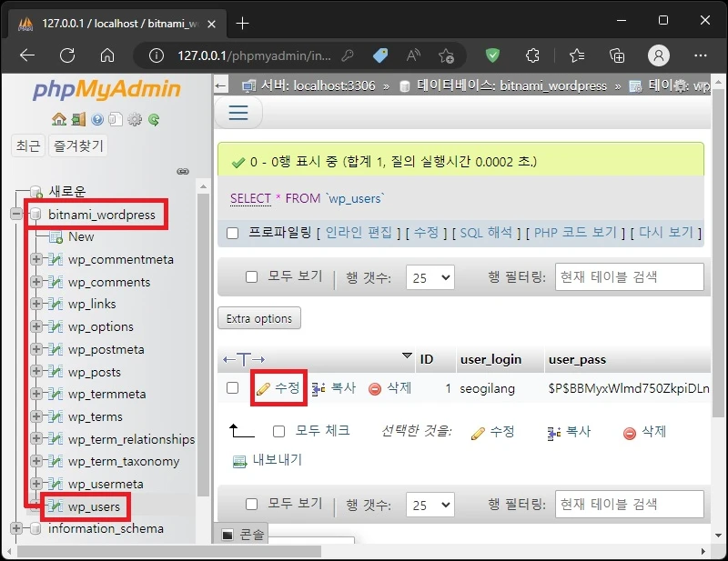Click the Extra options button
The image size is (728, 561).
259,318
